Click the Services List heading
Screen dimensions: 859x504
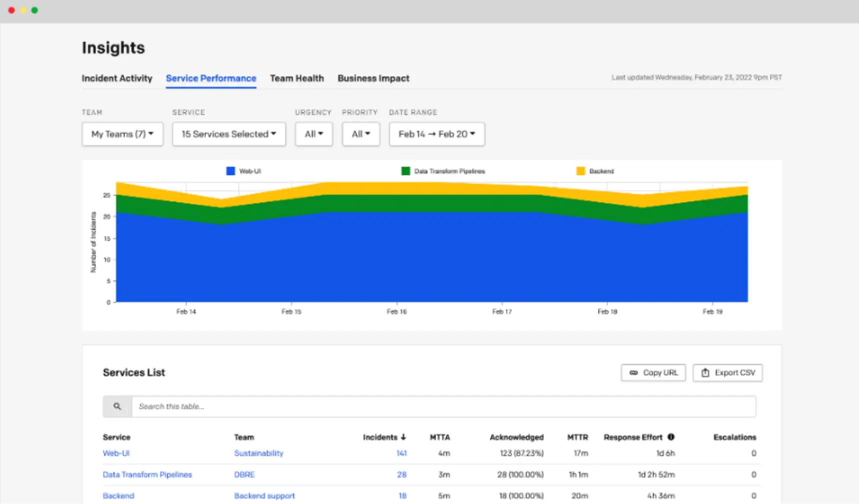[x=134, y=372]
